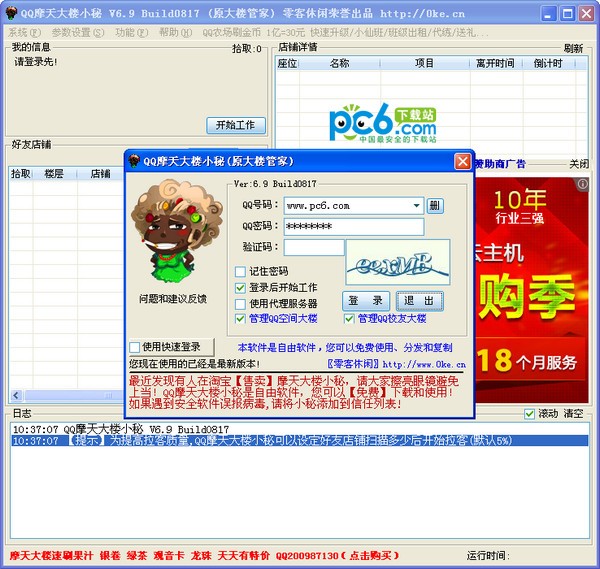Click the friend shop horizontal scrollbar thumb
The image size is (600, 569).
[74, 395]
